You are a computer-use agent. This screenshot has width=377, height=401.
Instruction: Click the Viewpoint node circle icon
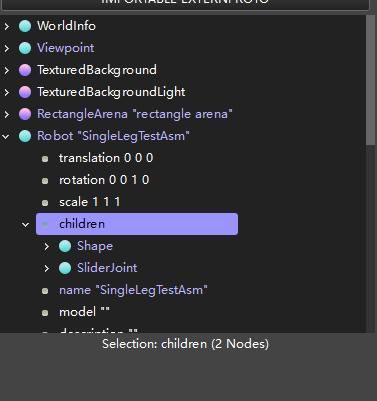(25, 48)
